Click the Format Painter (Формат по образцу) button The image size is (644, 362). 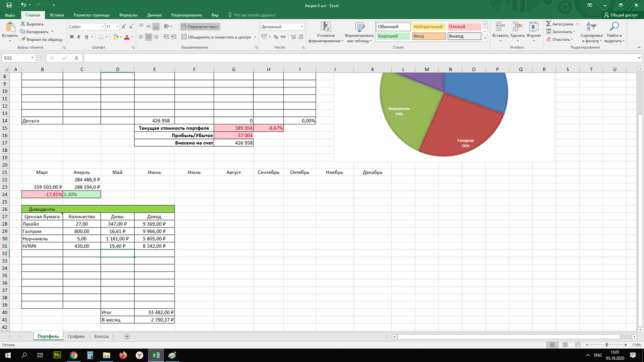click(41, 39)
